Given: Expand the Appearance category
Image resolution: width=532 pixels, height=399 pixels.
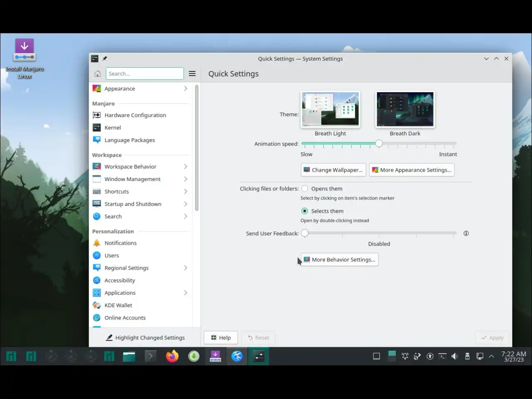Looking at the screenshot, I should tap(185, 89).
